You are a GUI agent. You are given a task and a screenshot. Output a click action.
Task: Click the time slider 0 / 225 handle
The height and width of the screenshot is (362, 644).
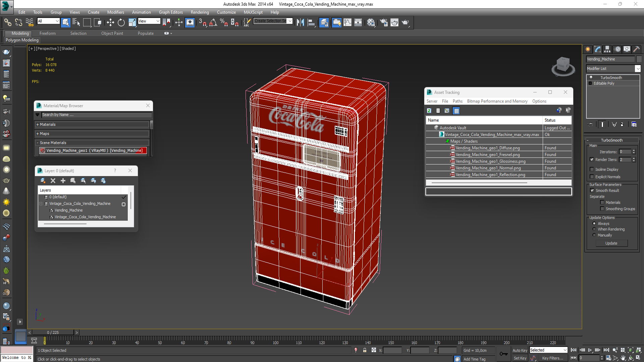pos(53,333)
